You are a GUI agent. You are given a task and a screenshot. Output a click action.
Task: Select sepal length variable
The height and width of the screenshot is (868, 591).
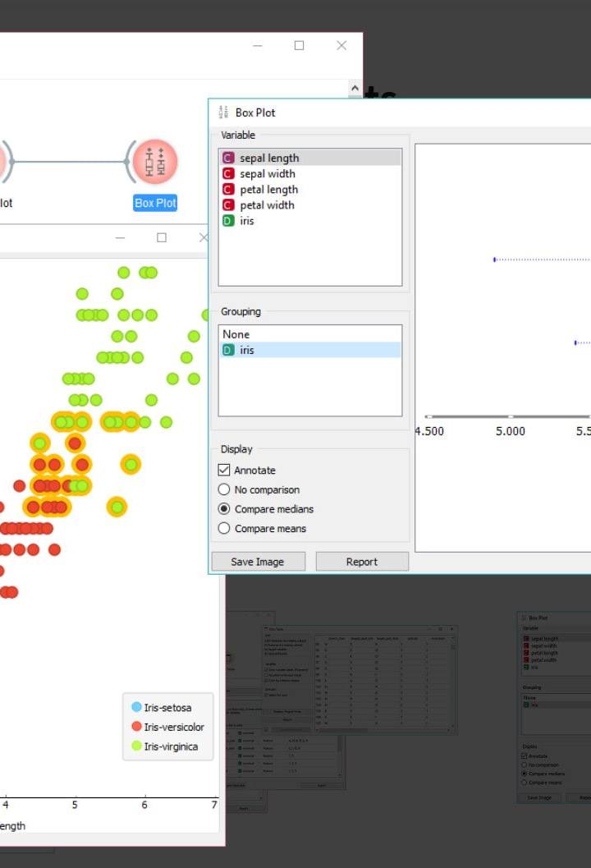(310, 158)
